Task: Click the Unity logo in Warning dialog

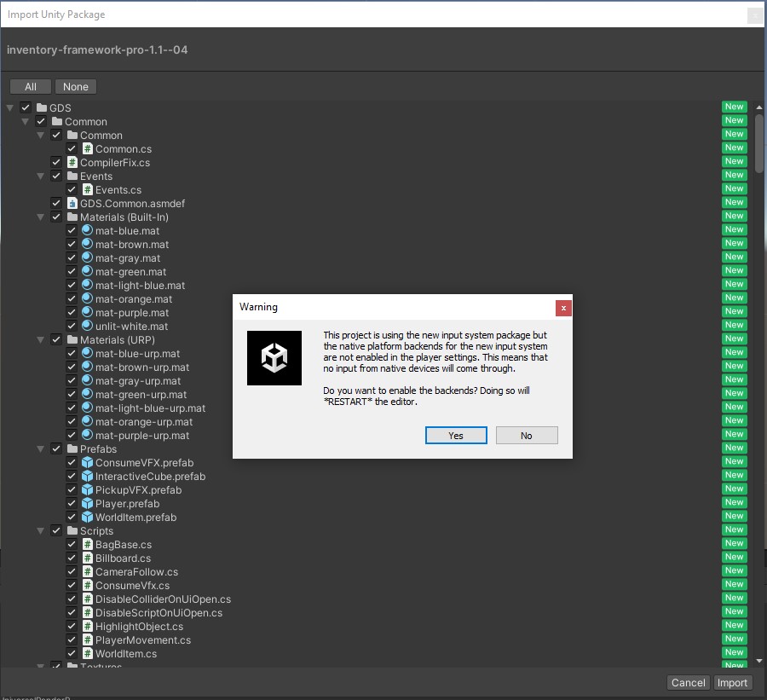Action: click(x=274, y=358)
